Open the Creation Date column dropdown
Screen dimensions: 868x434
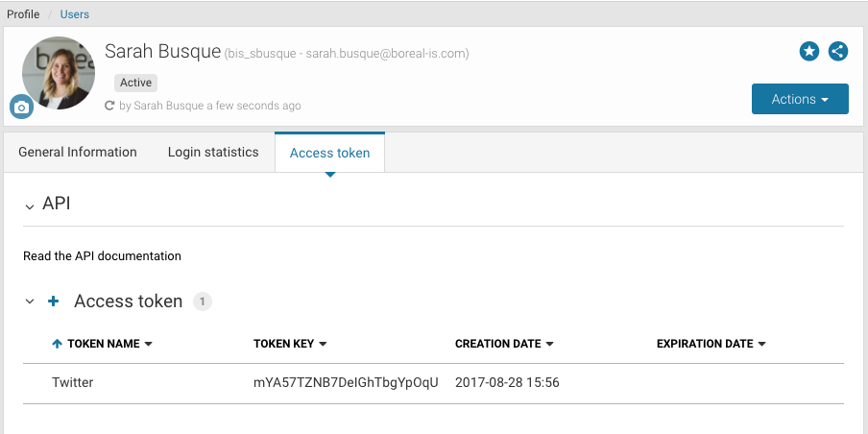tap(549, 344)
